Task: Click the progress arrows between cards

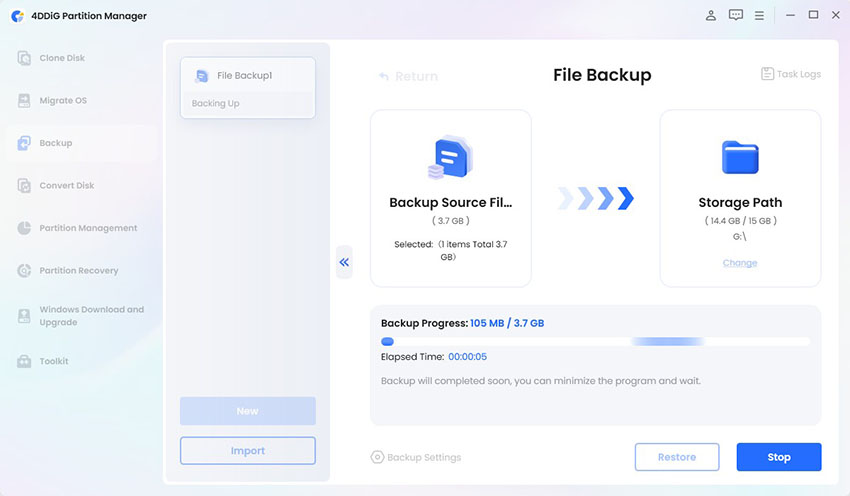Action: click(595, 198)
